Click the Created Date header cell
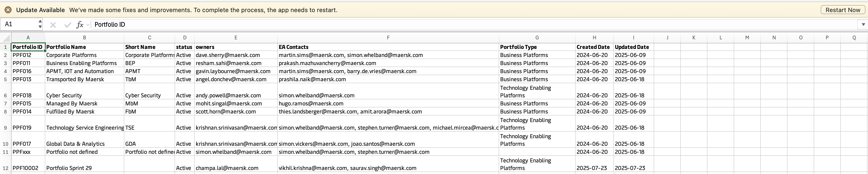Image resolution: width=868 pixels, height=174 pixels. pyautogui.click(x=594, y=47)
